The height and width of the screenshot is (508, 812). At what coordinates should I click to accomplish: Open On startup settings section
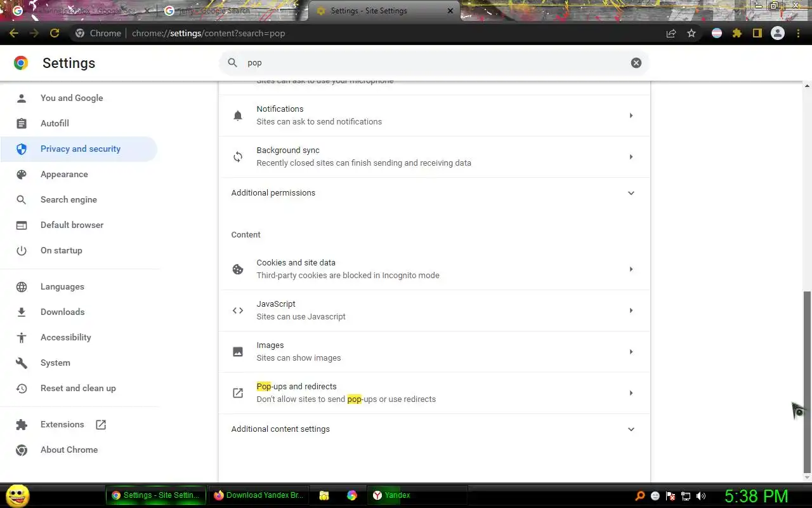click(79, 250)
